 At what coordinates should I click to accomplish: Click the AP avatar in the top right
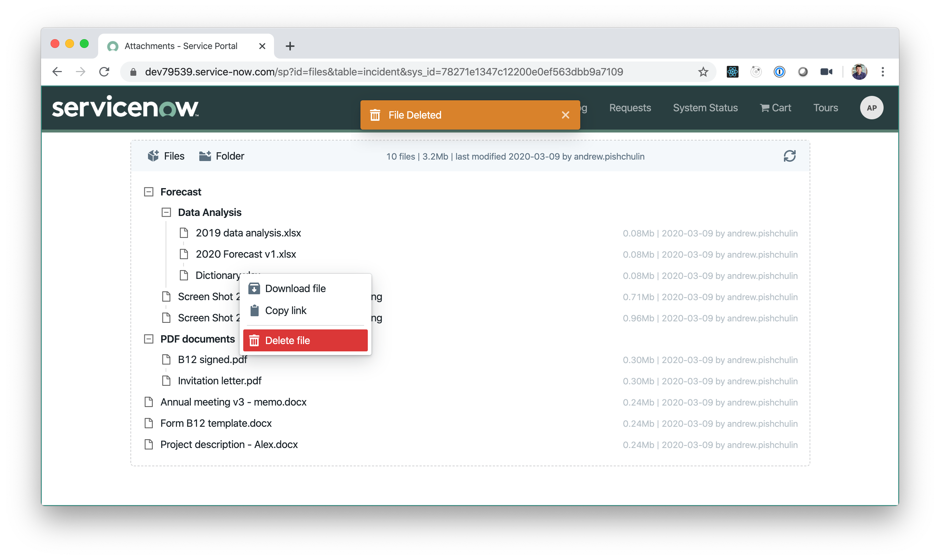(871, 108)
